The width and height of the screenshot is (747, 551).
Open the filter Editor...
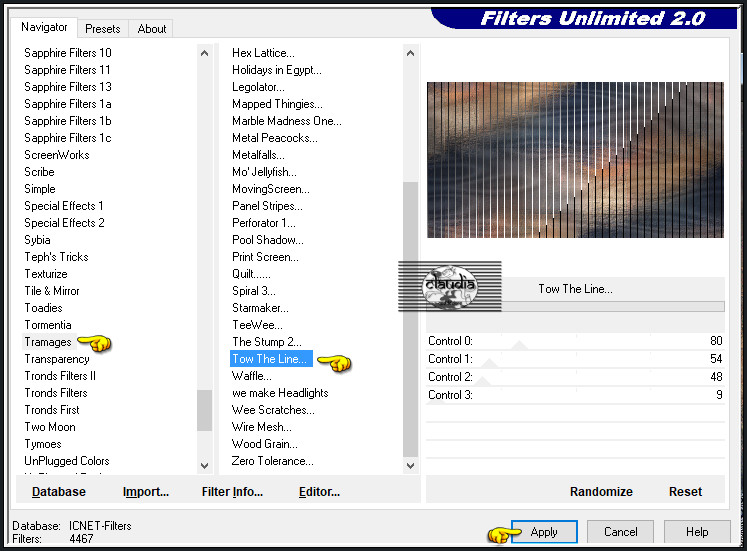(x=319, y=491)
